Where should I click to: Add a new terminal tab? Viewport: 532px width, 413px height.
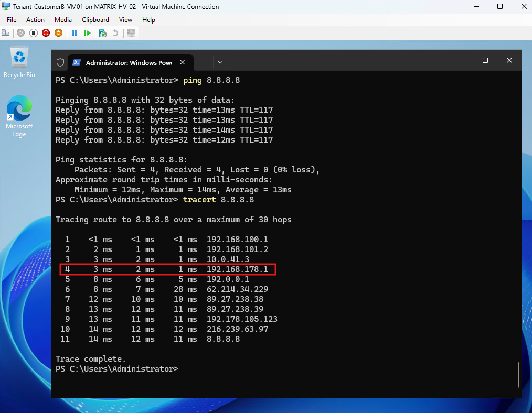click(205, 62)
